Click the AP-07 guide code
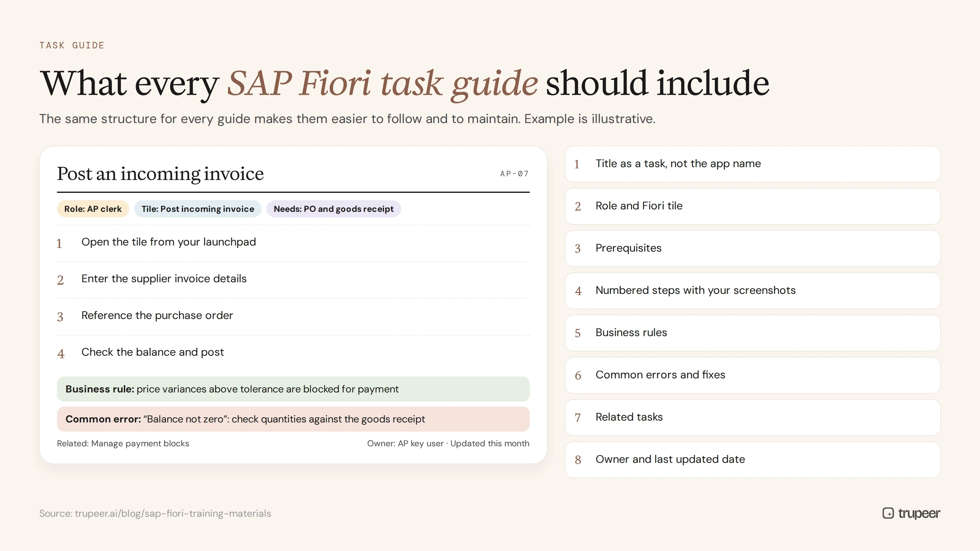This screenshot has height=551, width=980. [x=514, y=174]
